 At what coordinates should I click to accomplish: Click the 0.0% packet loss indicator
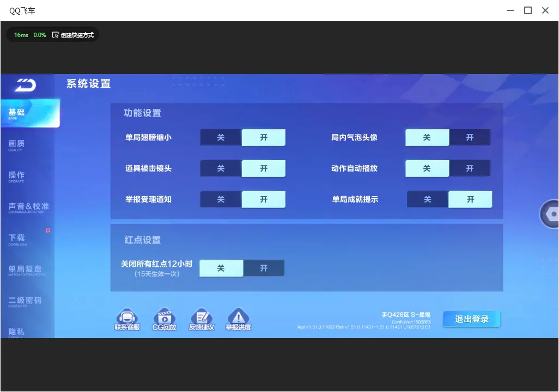[x=40, y=35]
